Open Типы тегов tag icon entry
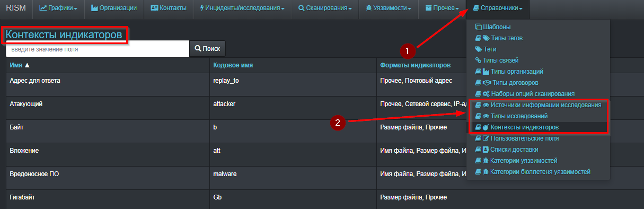Image resolution: width=644 pixels, height=209 pixels. [x=499, y=38]
